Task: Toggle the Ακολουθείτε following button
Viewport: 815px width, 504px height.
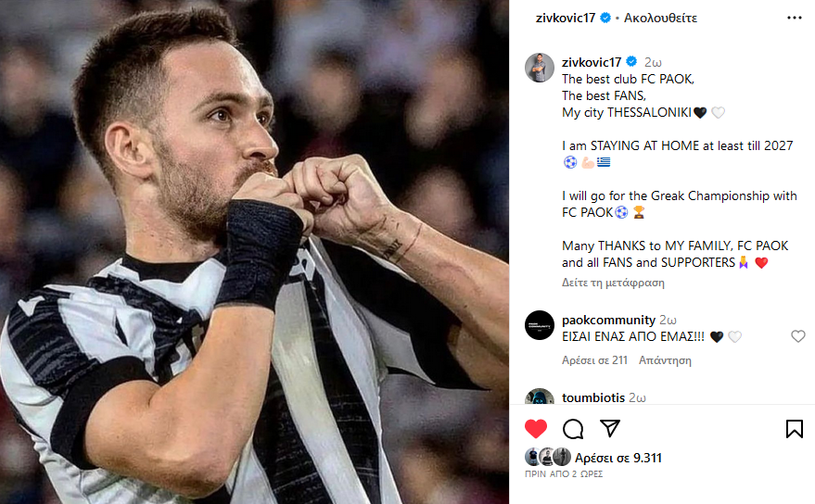Action: pos(660,18)
